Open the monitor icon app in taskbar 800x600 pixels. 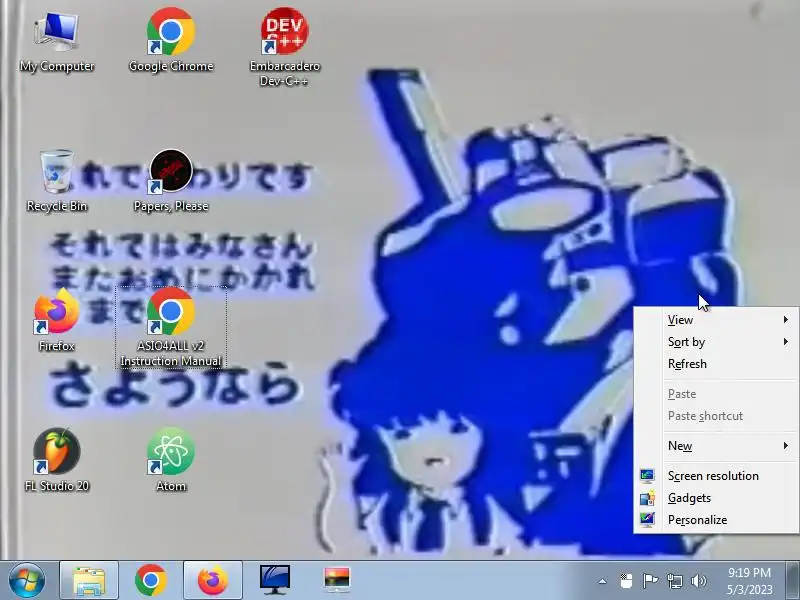tap(274, 580)
